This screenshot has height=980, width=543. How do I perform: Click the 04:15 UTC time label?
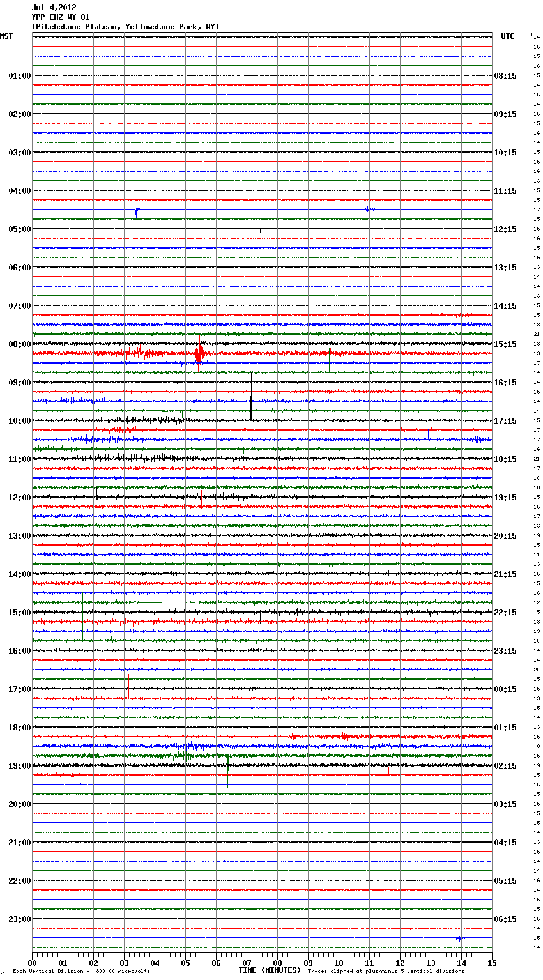click(x=505, y=843)
